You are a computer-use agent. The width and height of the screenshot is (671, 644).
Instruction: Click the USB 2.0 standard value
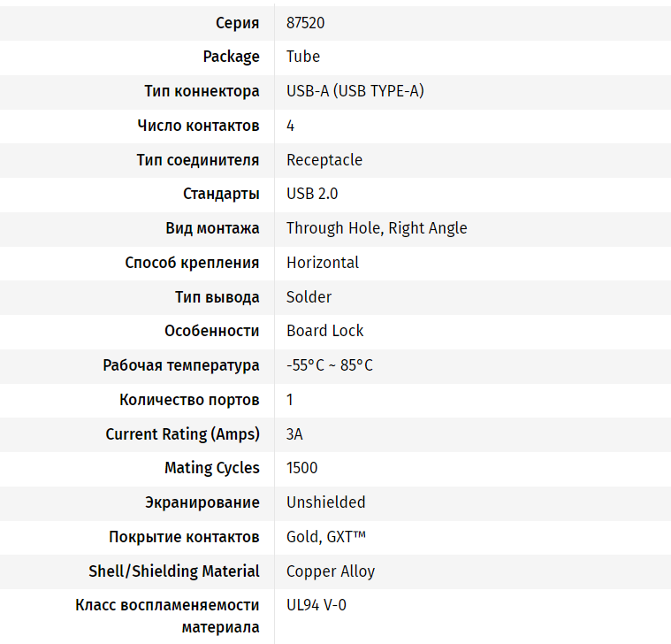312,194
